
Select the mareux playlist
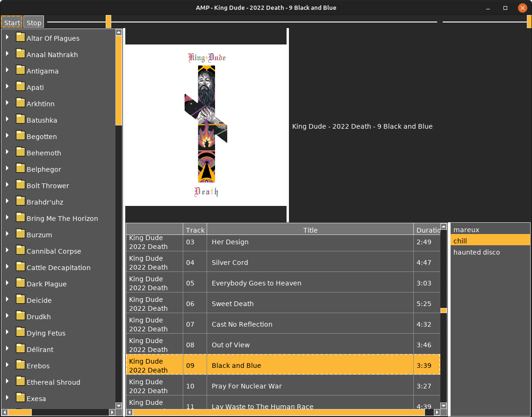coord(490,229)
